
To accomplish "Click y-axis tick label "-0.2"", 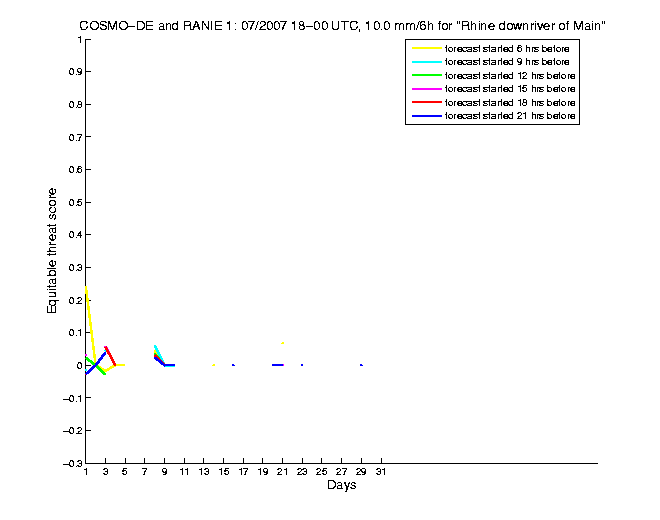I will (x=72, y=431).
